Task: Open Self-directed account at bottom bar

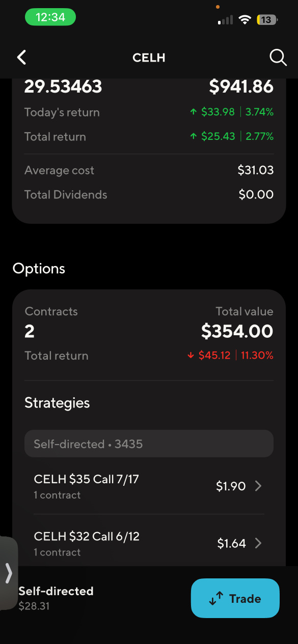Action: pyautogui.click(x=56, y=598)
